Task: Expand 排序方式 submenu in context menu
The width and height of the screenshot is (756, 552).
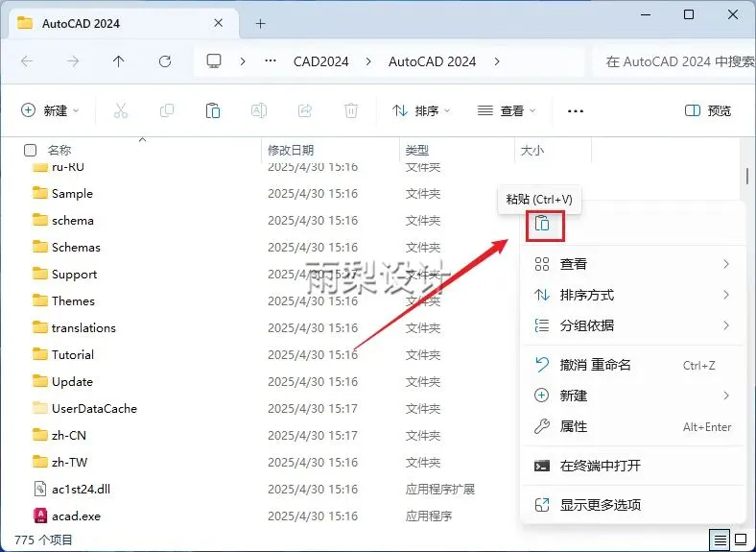Action: point(633,295)
